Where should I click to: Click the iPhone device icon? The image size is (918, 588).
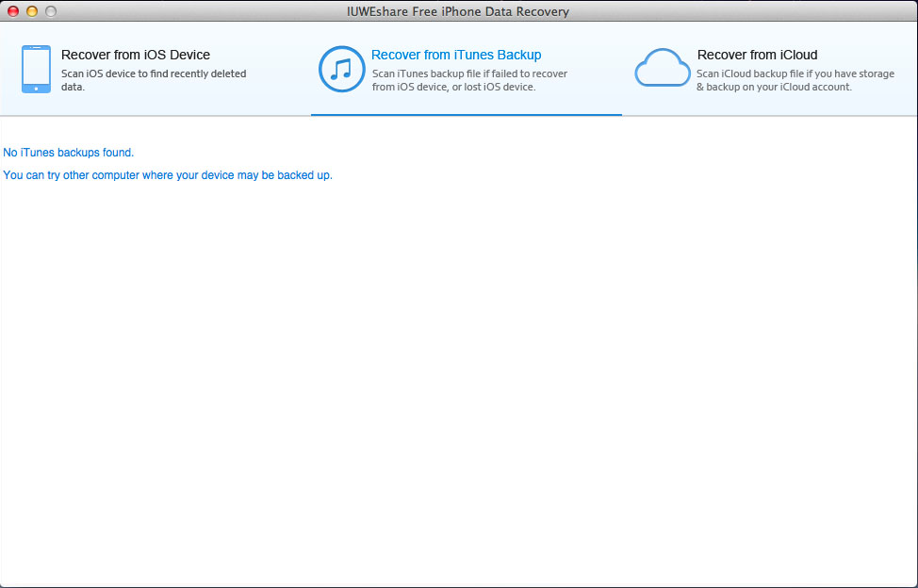36,69
